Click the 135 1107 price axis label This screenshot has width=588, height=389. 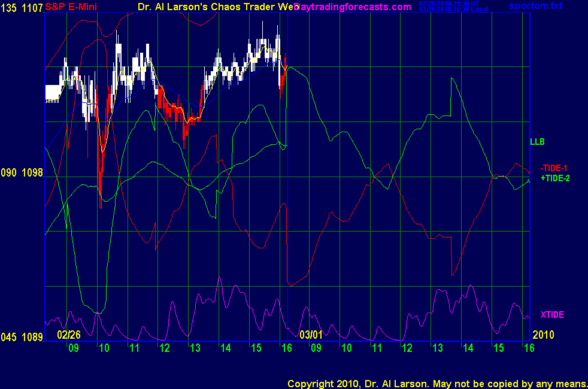[x=22, y=7]
